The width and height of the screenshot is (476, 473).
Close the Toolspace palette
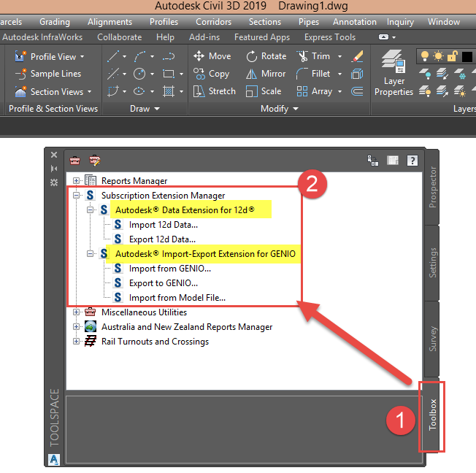pos(54,155)
